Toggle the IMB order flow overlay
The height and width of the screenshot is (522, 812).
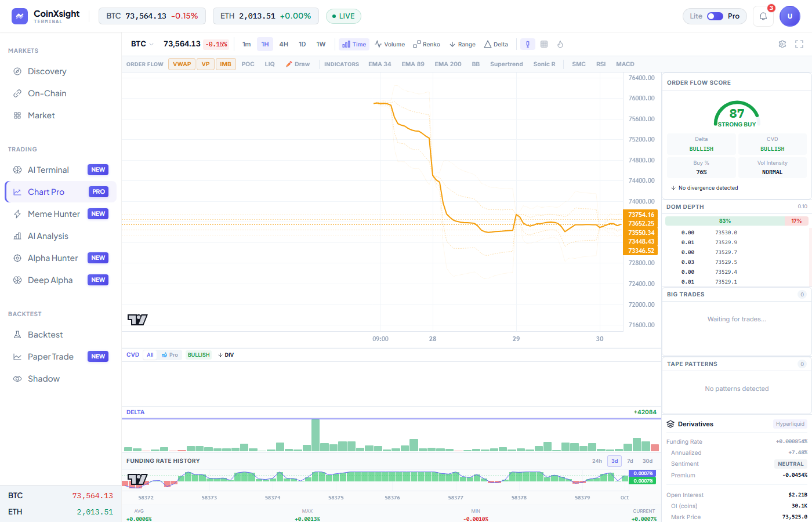226,64
